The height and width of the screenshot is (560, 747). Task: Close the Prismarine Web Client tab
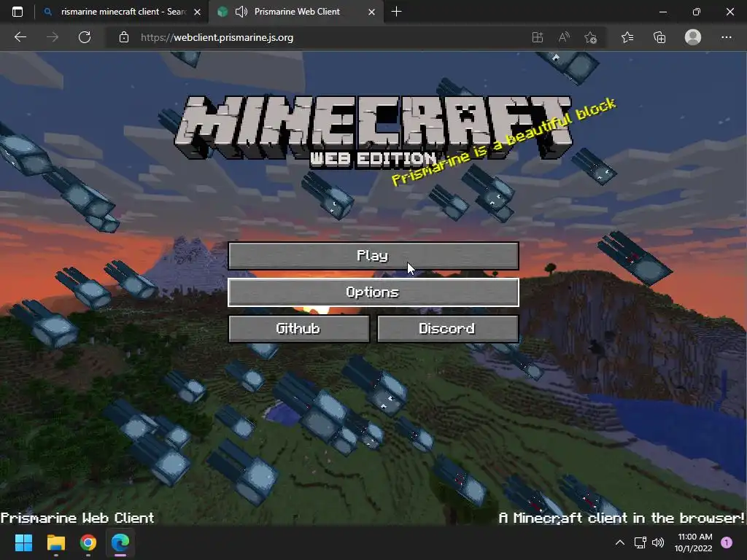(371, 12)
